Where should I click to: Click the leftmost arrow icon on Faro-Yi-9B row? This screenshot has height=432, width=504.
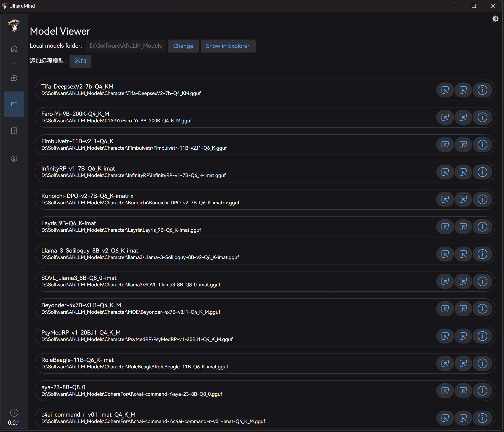pyautogui.click(x=445, y=117)
